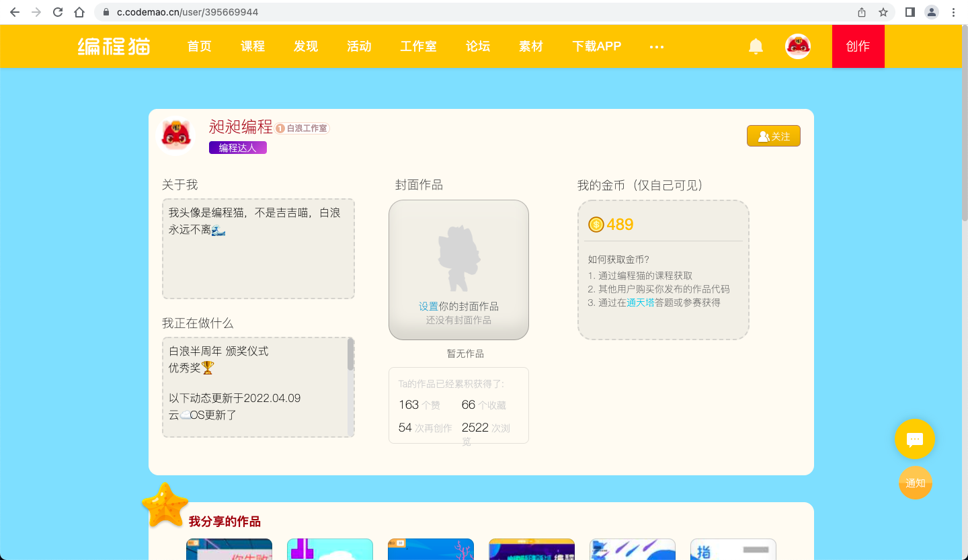The height and width of the screenshot is (560, 968).
Task: Open the 通知 floating button
Action: pyautogui.click(x=916, y=483)
